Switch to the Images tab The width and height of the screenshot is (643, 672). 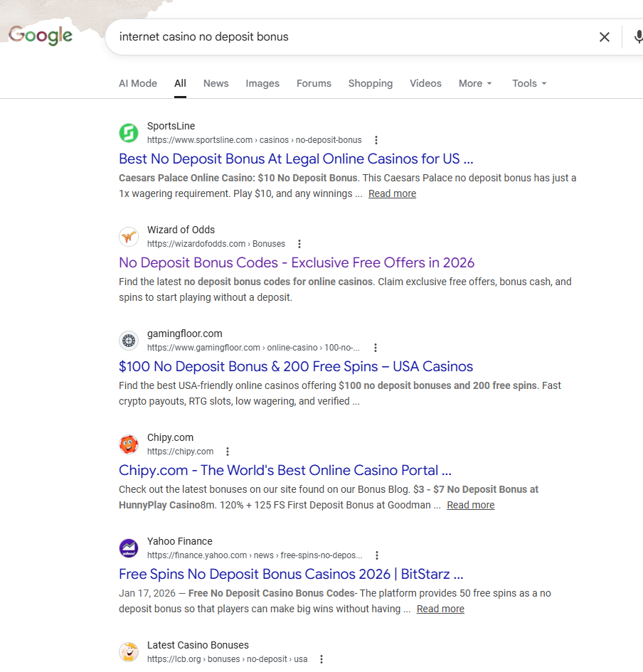[x=262, y=83]
